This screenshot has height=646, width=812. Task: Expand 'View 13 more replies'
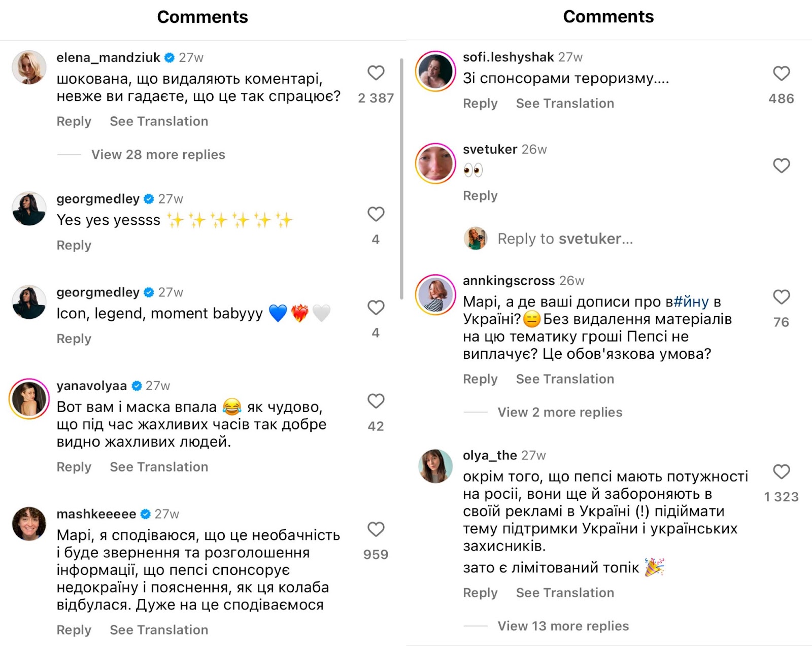tap(563, 626)
